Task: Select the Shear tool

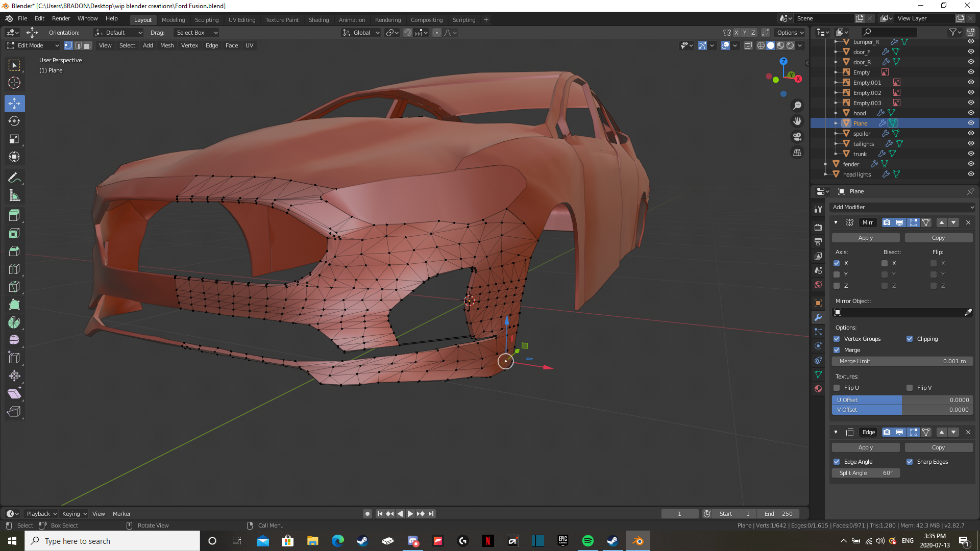Action: click(14, 394)
